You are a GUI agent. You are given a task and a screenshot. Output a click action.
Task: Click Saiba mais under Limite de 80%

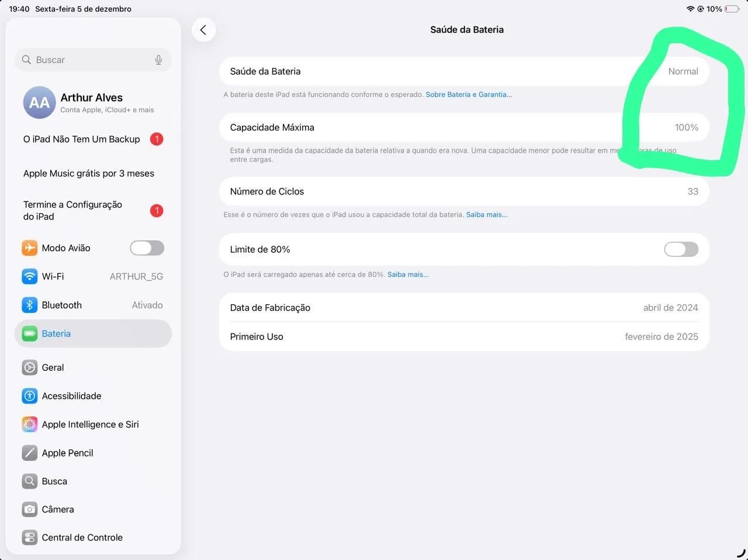pyautogui.click(x=408, y=274)
